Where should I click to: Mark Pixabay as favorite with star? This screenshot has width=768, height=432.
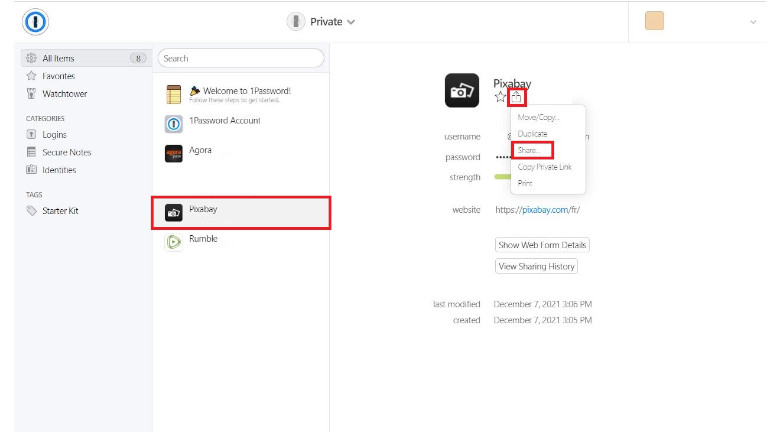pyautogui.click(x=500, y=97)
